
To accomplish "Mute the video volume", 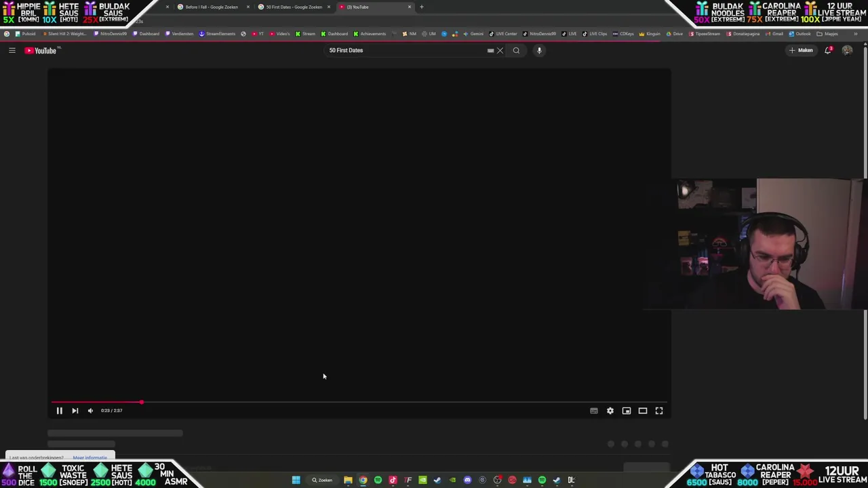I will pyautogui.click(x=90, y=410).
